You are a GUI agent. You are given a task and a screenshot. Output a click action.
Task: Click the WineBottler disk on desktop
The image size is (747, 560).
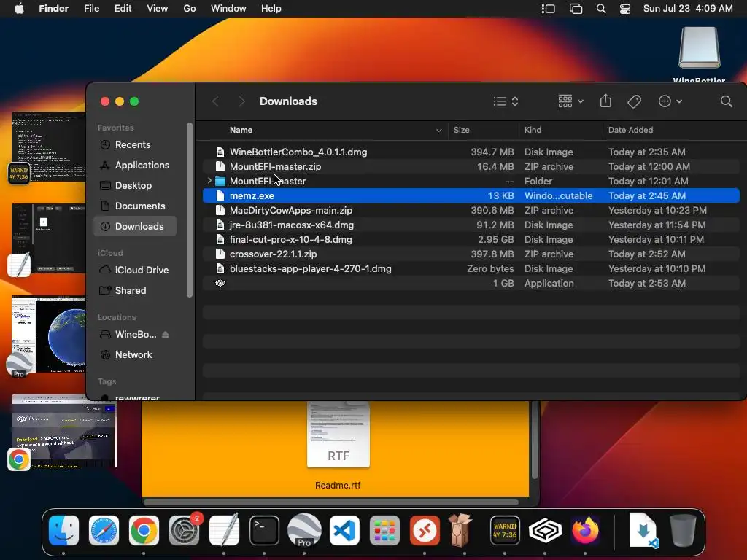[699, 47]
